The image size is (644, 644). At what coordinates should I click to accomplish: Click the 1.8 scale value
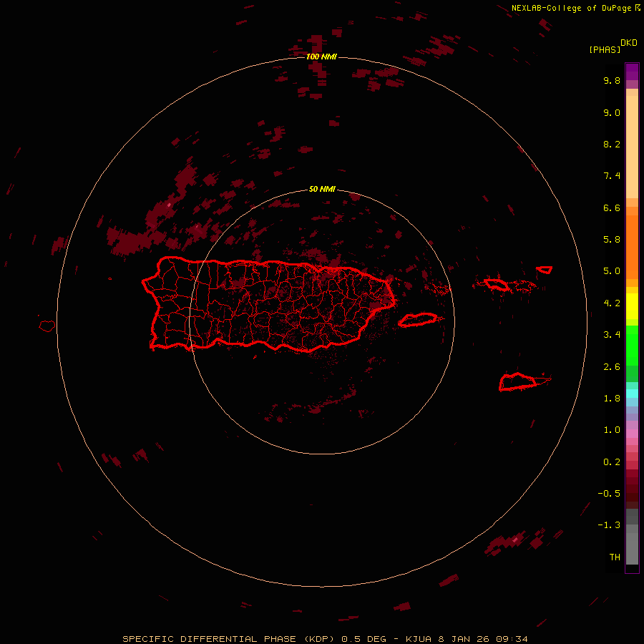click(x=612, y=399)
